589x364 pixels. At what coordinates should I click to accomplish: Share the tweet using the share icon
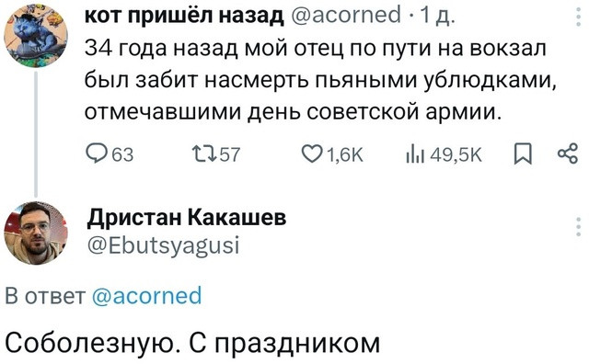[568, 154]
